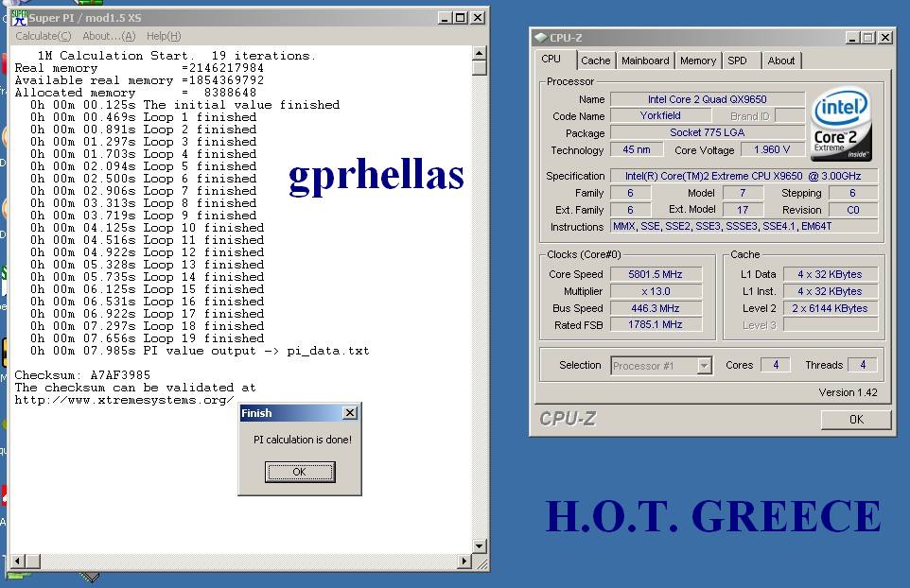Click the xtremesystems.org URL text

click(124, 400)
